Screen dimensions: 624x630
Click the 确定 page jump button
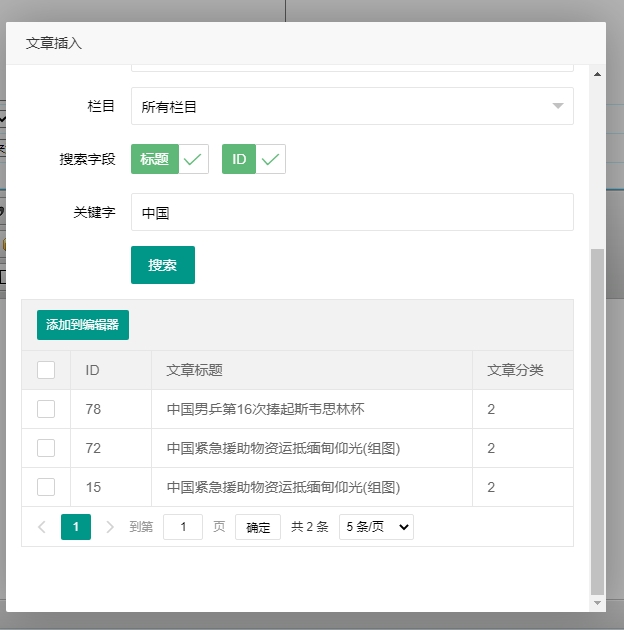(x=258, y=527)
